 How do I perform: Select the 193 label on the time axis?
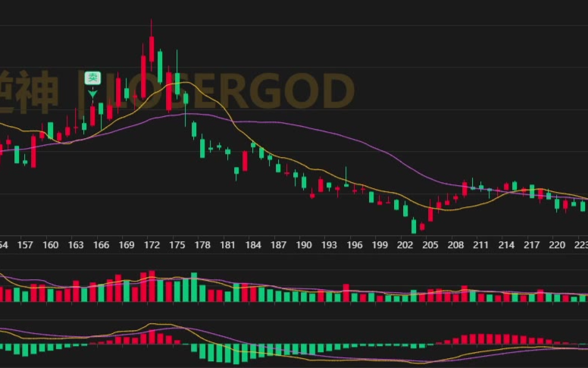tap(330, 245)
